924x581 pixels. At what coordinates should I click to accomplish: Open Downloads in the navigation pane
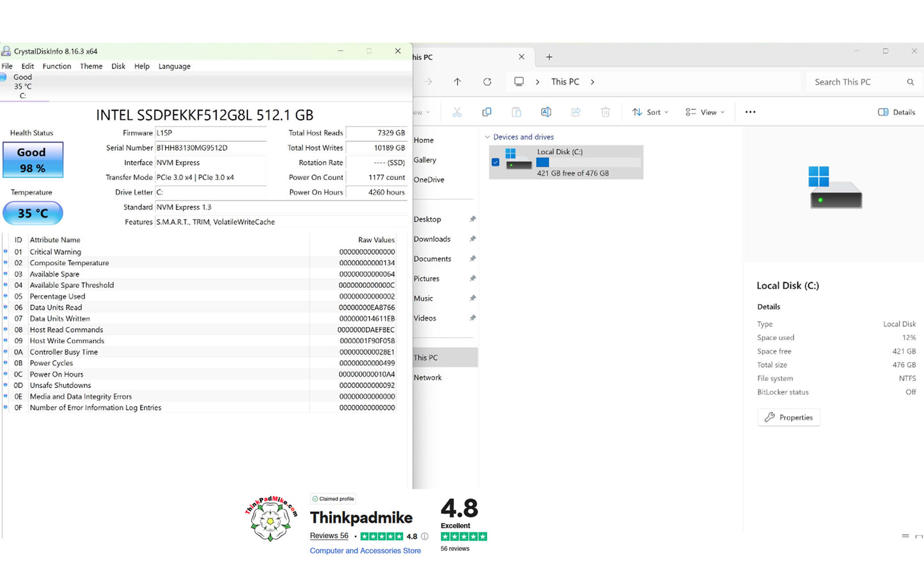[432, 239]
